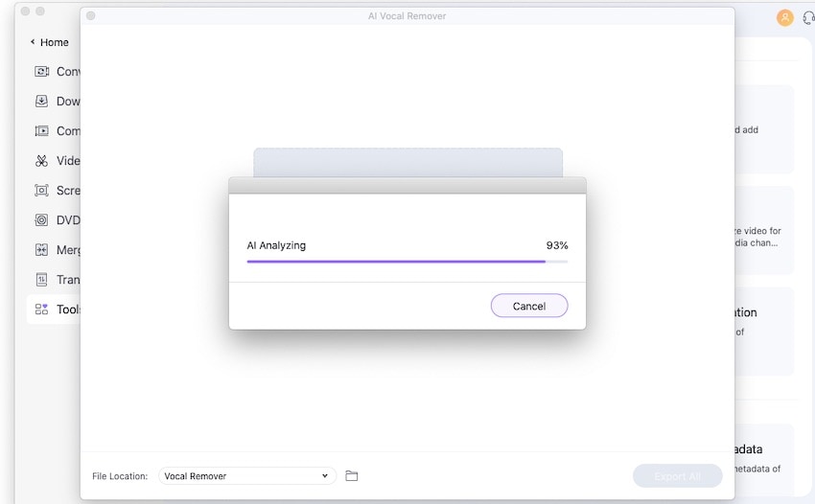Click the dashed upload area behind dialog
The height and width of the screenshot is (504, 815).
tap(407, 161)
